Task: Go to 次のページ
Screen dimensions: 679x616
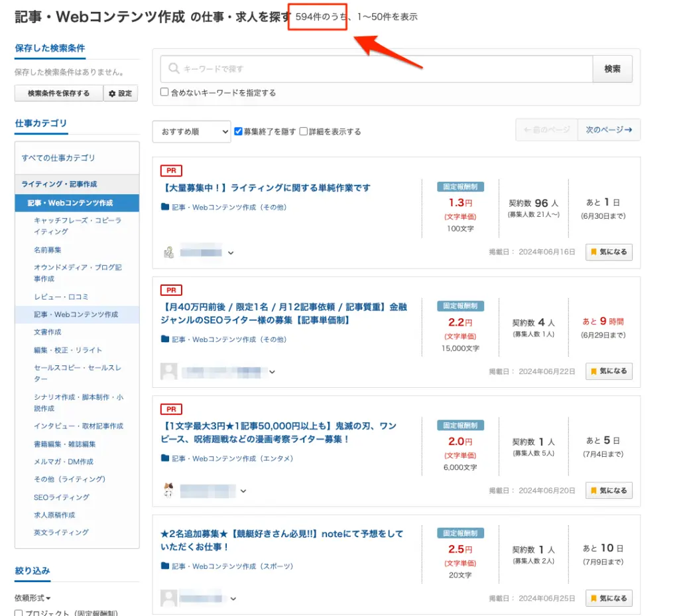Action: [608, 130]
